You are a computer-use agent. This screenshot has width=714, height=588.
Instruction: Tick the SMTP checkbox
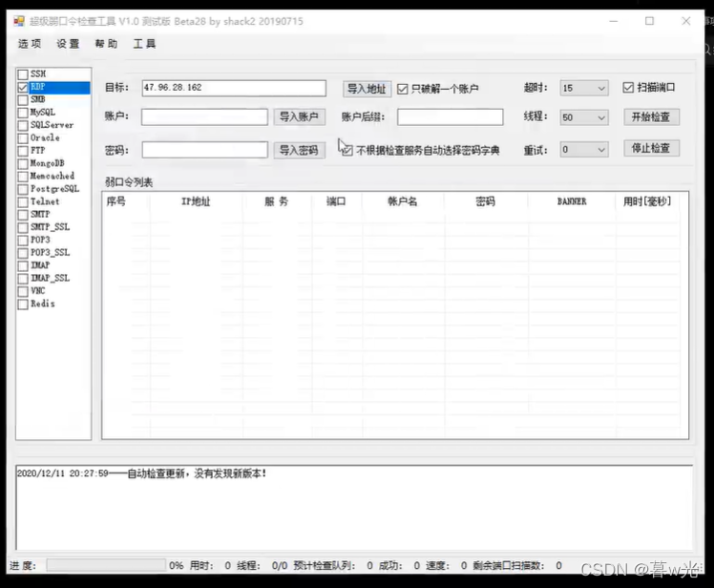click(x=23, y=215)
